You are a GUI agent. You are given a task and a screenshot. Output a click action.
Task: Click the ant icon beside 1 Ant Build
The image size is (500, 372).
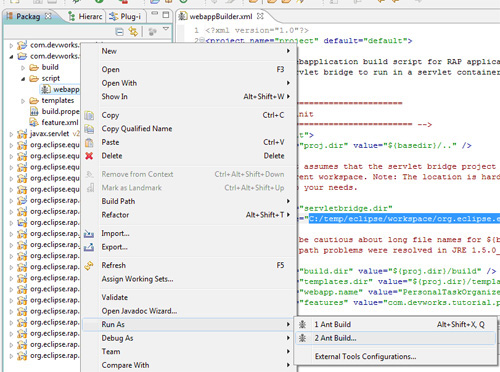tap(302, 324)
